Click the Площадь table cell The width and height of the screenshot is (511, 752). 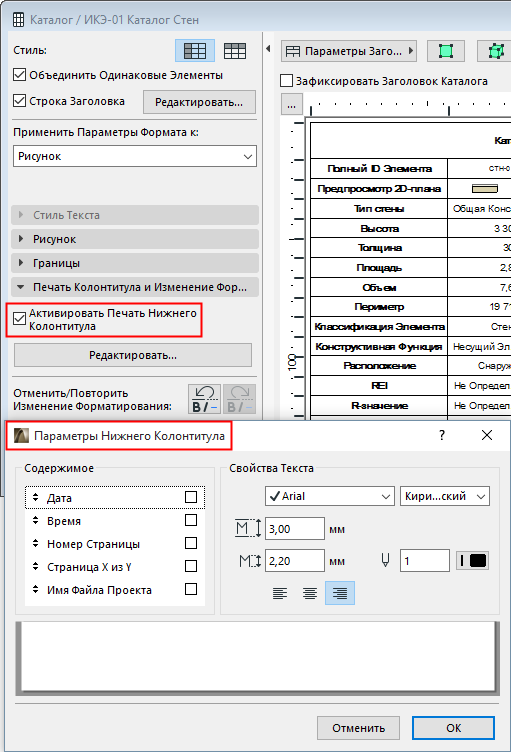click(379, 268)
